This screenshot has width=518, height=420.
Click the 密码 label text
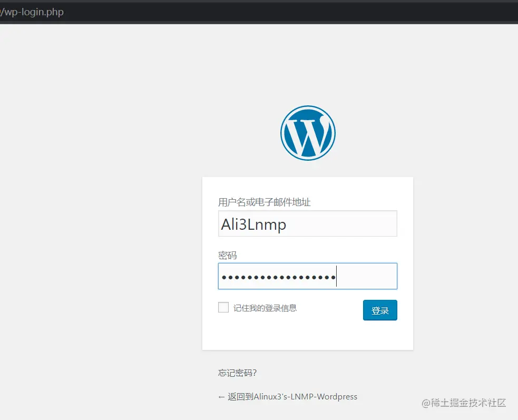(227, 255)
